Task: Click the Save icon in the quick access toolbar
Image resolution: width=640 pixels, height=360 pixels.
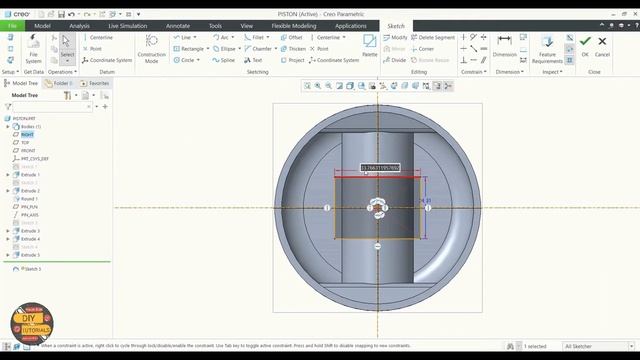Action: 61,14
